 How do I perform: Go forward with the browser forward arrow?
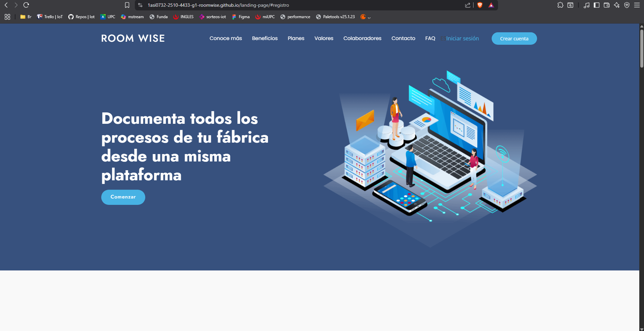pyautogui.click(x=16, y=5)
